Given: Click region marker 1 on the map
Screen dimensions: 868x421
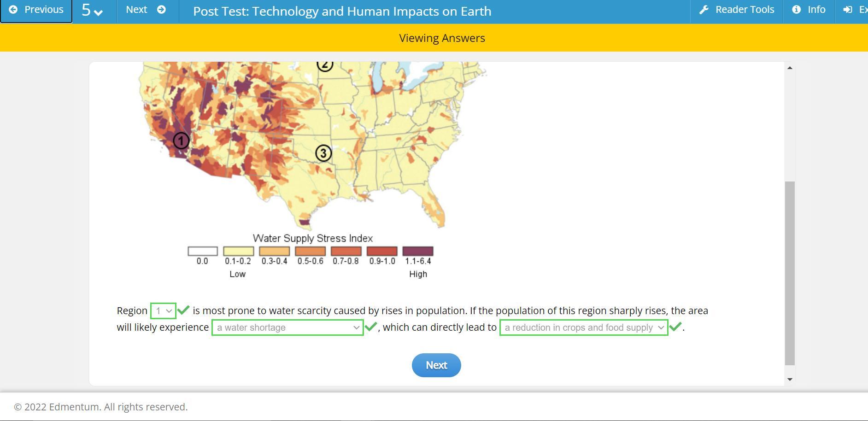Looking at the screenshot, I should coord(181,140).
